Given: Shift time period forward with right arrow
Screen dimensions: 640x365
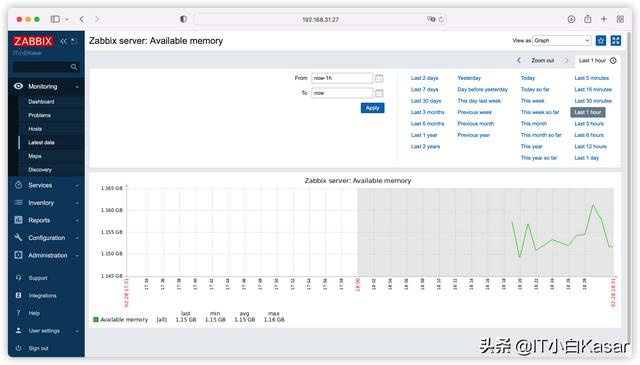Looking at the screenshot, I should [x=567, y=60].
